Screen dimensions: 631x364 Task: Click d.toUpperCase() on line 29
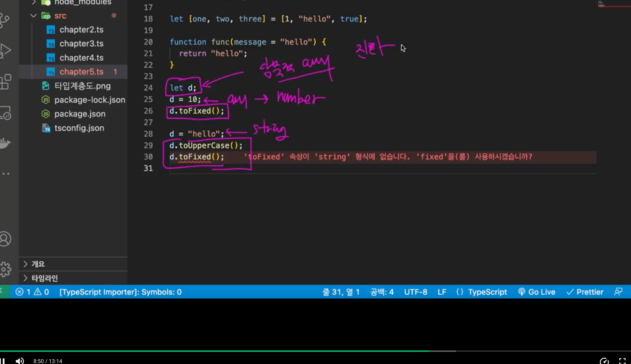pos(206,145)
